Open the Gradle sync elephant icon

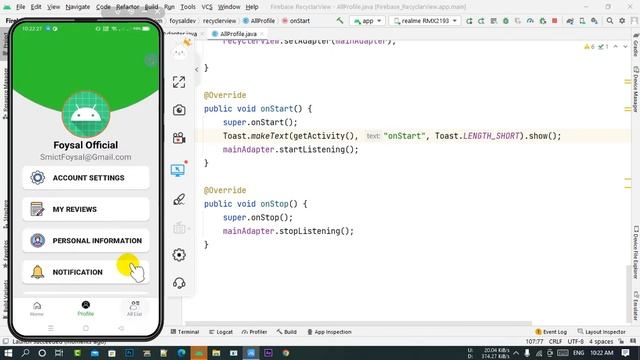[x=570, y=21]
